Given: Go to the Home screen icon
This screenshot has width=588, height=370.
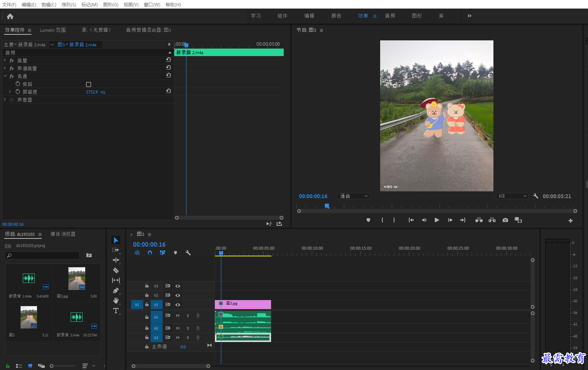Looking at the screenshot, I should [x=10, y=16].
